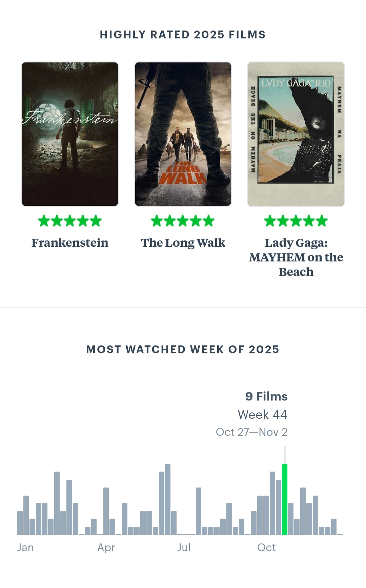Tap the Oct 27—Nov 2 date range

pos(251,432)
